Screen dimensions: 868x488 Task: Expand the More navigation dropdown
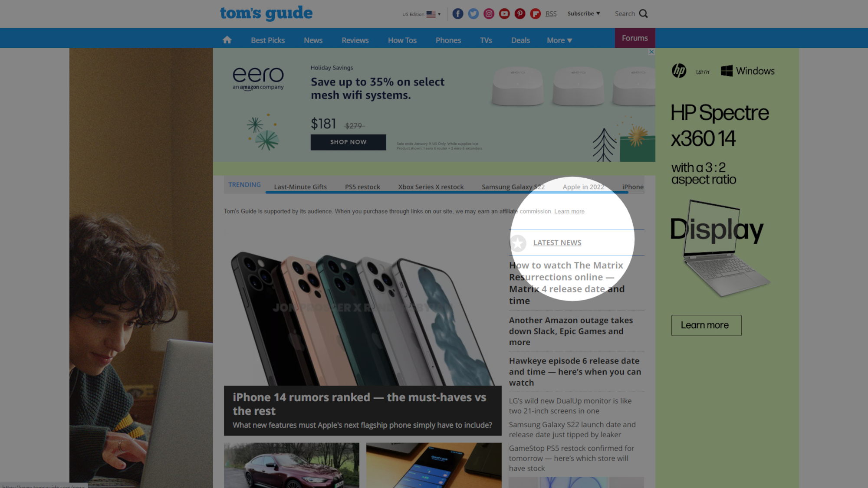coord(559,39)
